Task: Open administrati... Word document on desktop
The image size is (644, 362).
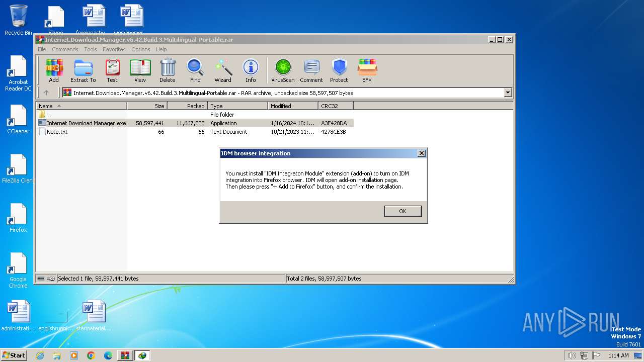Action: (x=19, y=316)
